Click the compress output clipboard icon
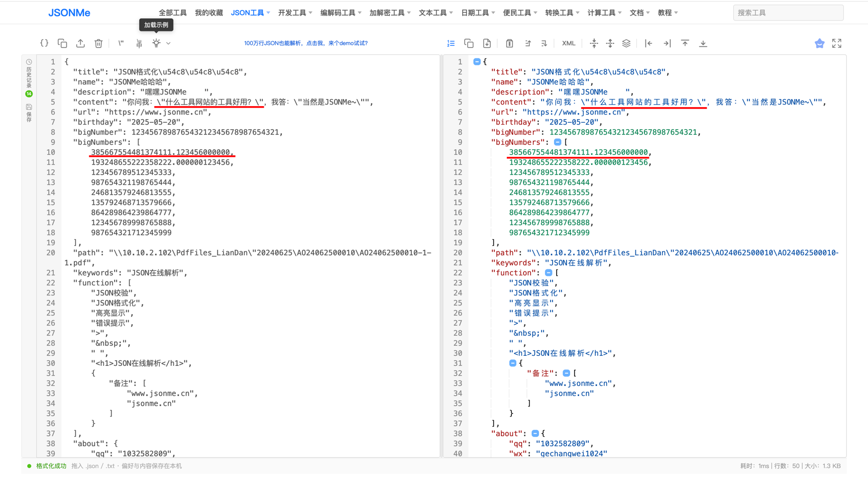Image resolution: width=868 pixels, height=483 pixels. click(509, 43)
